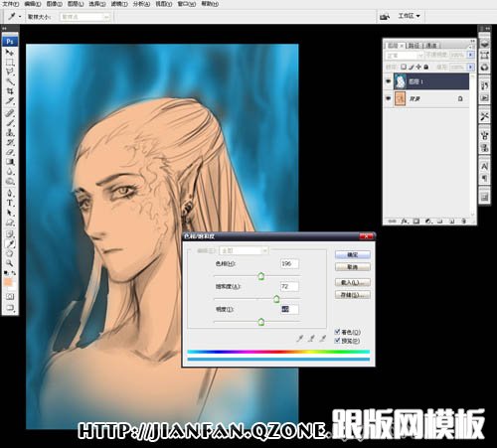Click the Go to Bridge icon
This screenshot has height=448, width=497.
385,16
